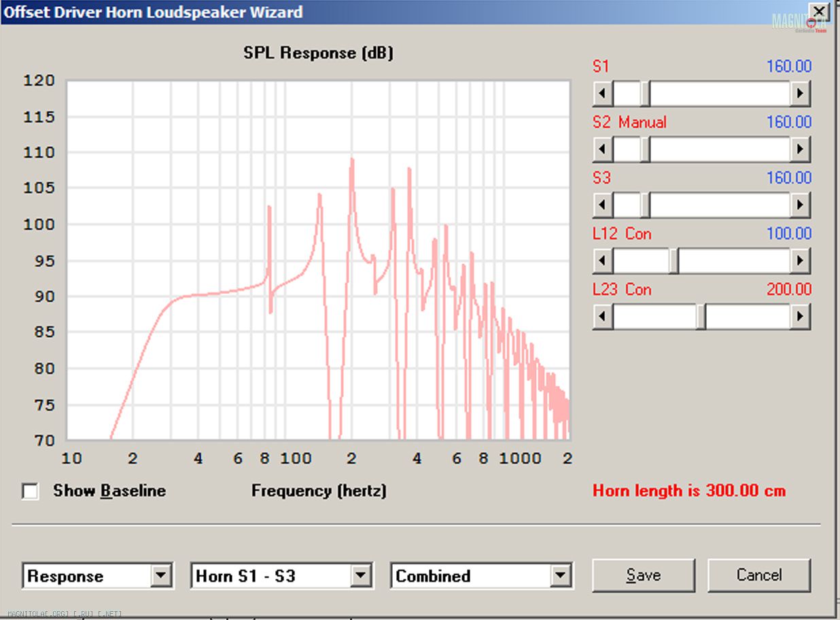Click the Horn length is 300.00 cm text

689,491
